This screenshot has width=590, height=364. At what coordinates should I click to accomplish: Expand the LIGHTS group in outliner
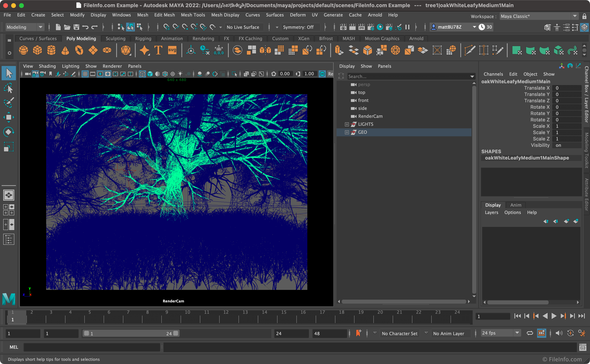coord(347,124)
